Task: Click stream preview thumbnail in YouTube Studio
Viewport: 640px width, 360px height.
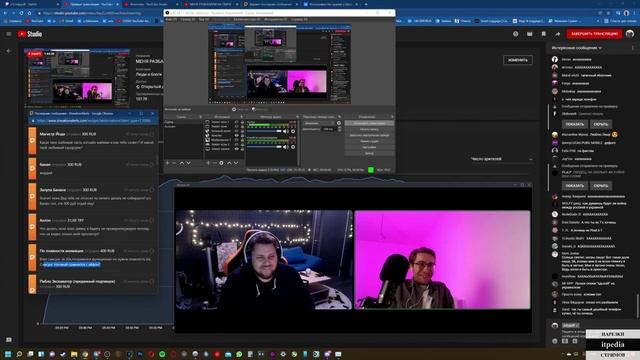Action: [78, 78]
